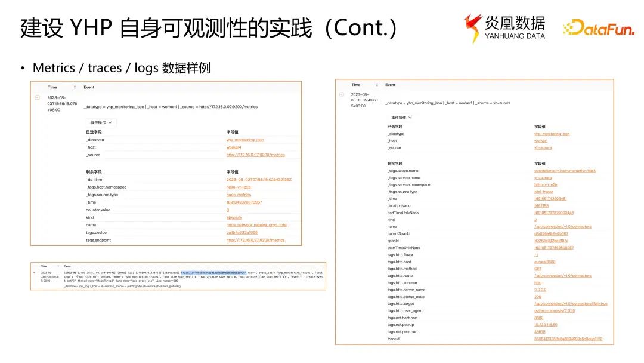Open the tags.http.host aurora:8880 link
This screenshot has height=363, width=644.
544,262
